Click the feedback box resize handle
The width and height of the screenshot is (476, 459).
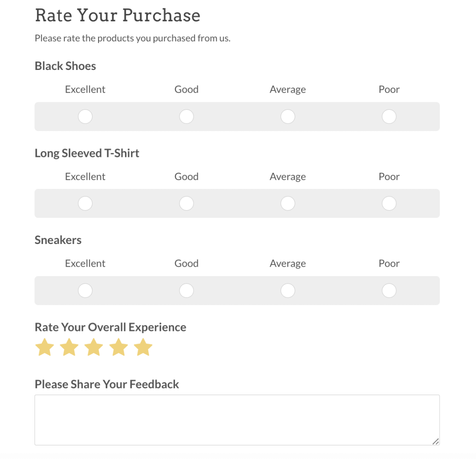pos(435,442)
